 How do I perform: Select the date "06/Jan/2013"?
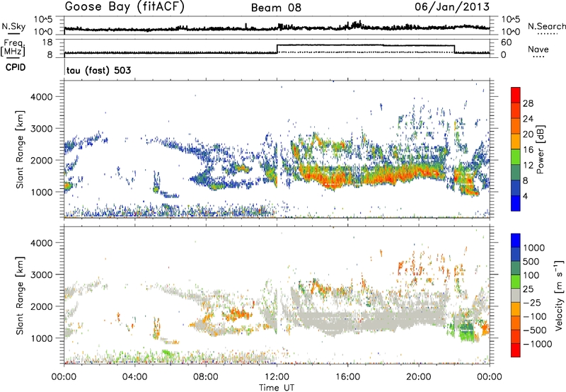point(452,7)
